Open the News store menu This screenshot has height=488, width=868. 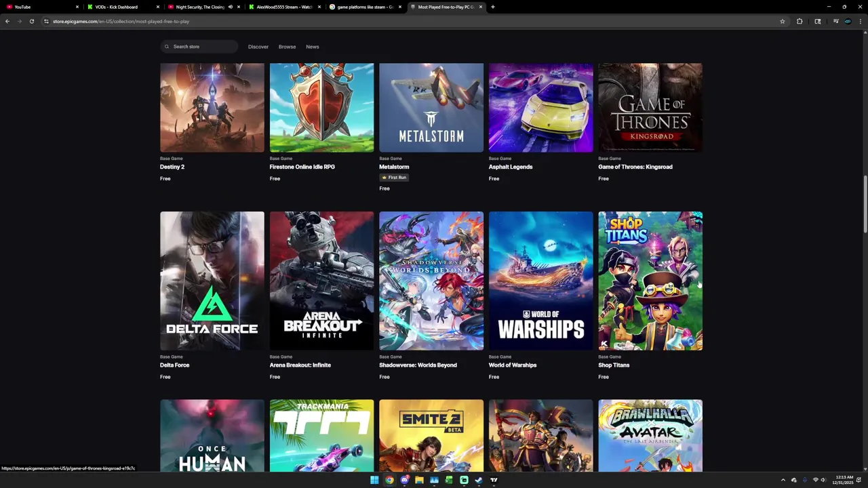[x=313, y=47]
